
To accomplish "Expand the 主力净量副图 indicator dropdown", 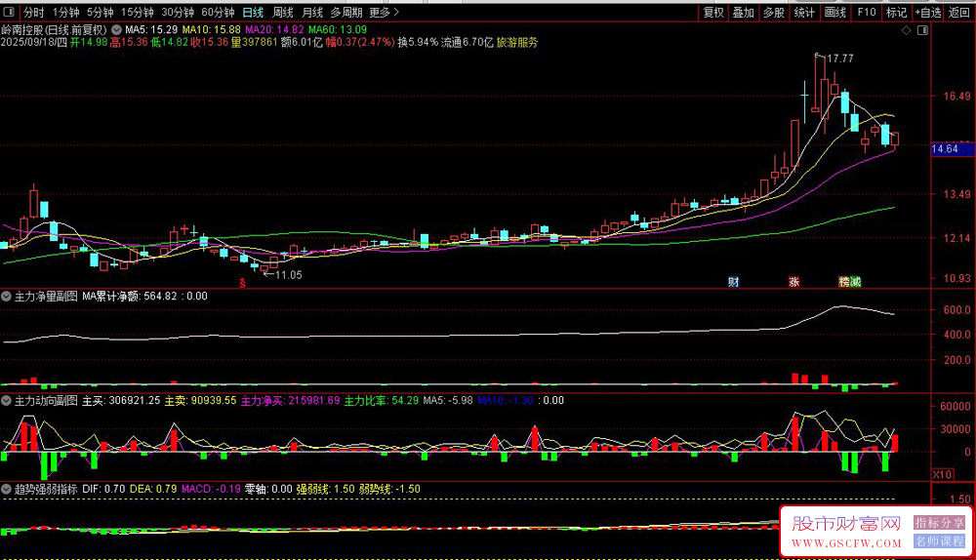I will point(6,297).
